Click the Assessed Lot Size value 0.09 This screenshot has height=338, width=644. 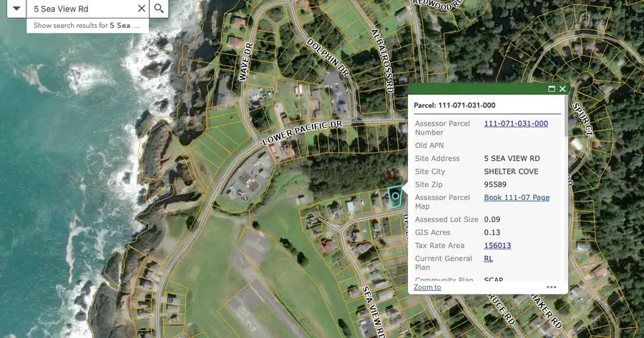[x=492, y=219]
